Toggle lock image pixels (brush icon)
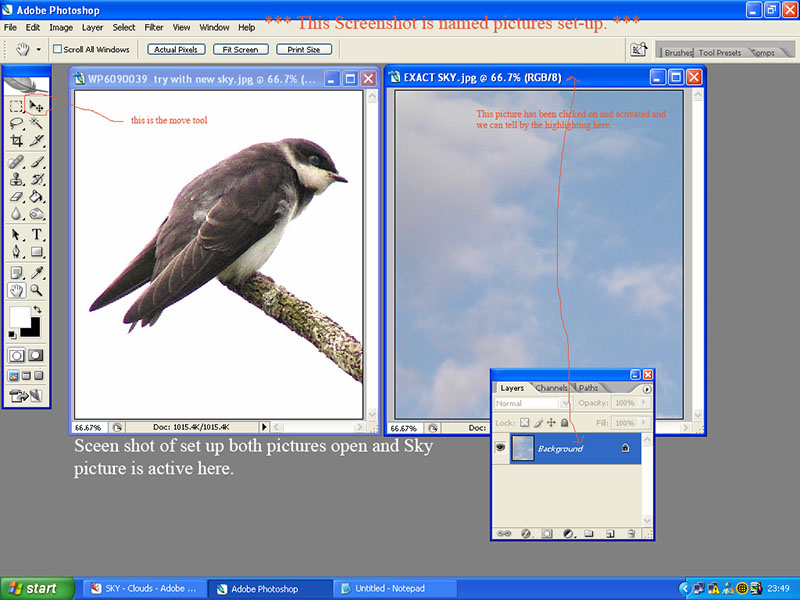The width and height of the screenshot is (800, 600). [x=538, y=422]
